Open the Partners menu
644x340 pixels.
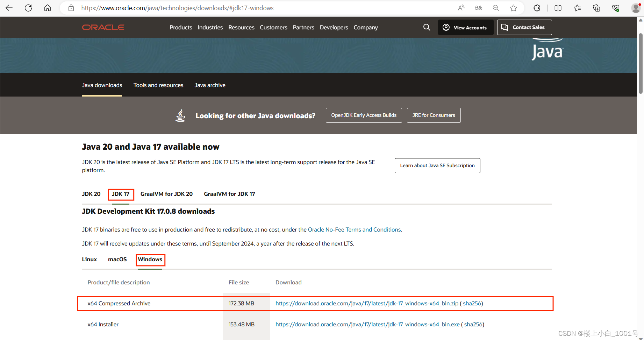coord(303,27)
